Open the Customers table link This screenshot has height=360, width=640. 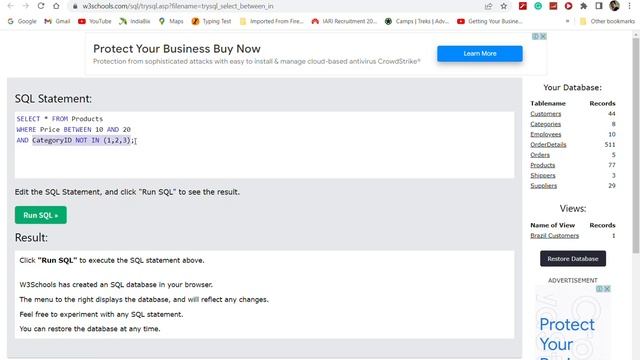pos(546,114)
